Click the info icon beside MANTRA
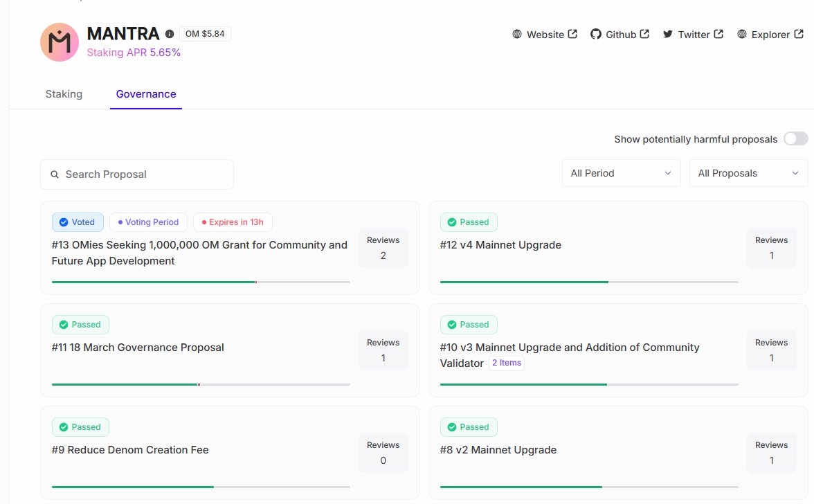 tap(170, 33)
